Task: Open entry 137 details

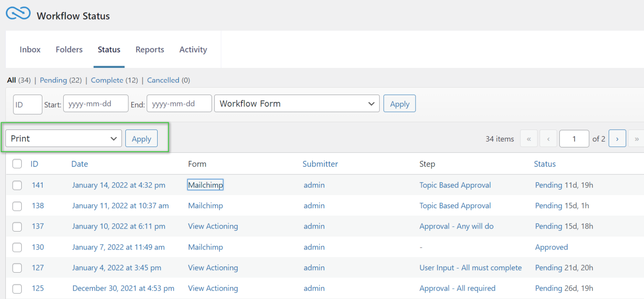Action: pyautogui.click(x=38, y=226)
